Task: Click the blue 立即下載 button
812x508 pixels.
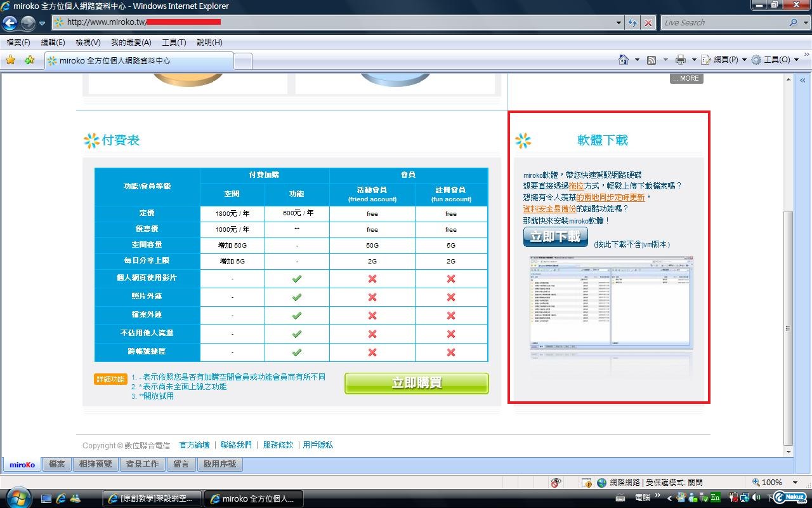Action: pyautogui.click(x=556, y=237)
